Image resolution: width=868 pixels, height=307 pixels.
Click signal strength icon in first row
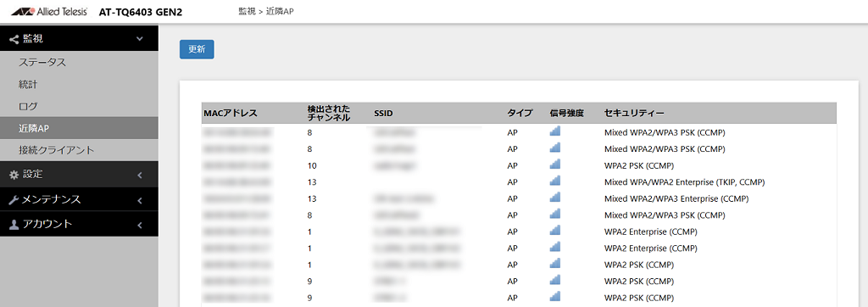coord(554,131)
